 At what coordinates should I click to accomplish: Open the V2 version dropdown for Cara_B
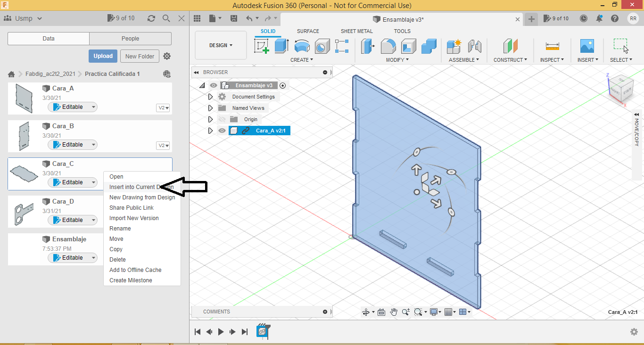[163, 146]
